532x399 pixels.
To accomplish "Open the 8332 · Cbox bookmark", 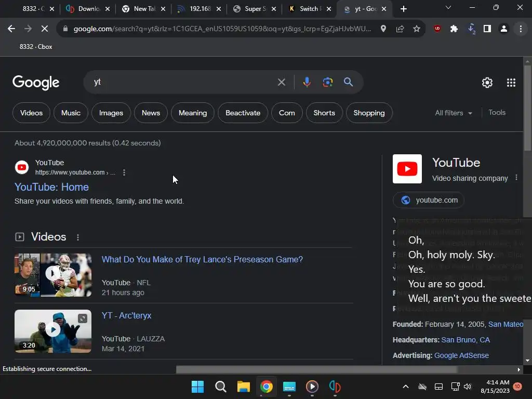I will (36, 47).
